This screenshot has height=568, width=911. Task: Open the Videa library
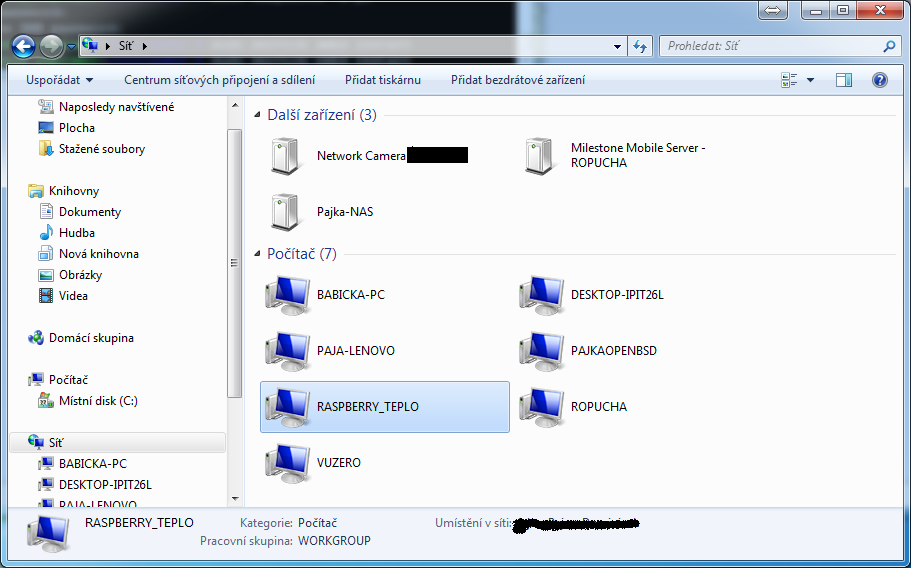pyautogui.click(x=63, y=296)
